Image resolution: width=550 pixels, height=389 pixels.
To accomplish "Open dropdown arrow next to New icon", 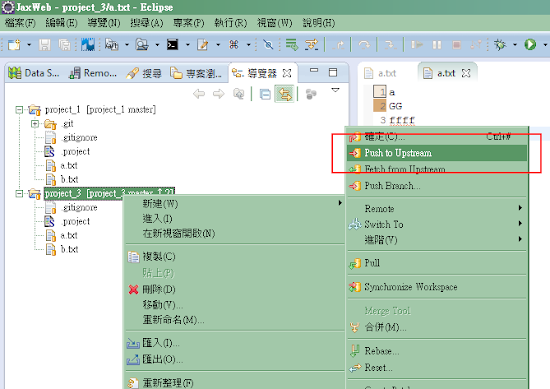I will click(29, 45).
